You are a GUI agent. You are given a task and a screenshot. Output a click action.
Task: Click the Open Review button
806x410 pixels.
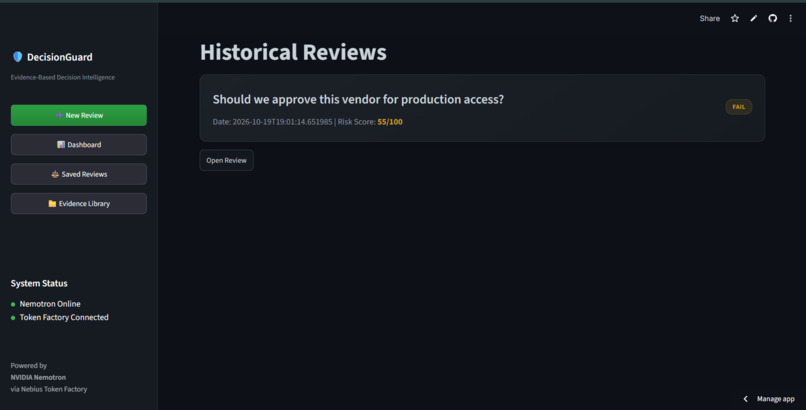click(226, 160)
